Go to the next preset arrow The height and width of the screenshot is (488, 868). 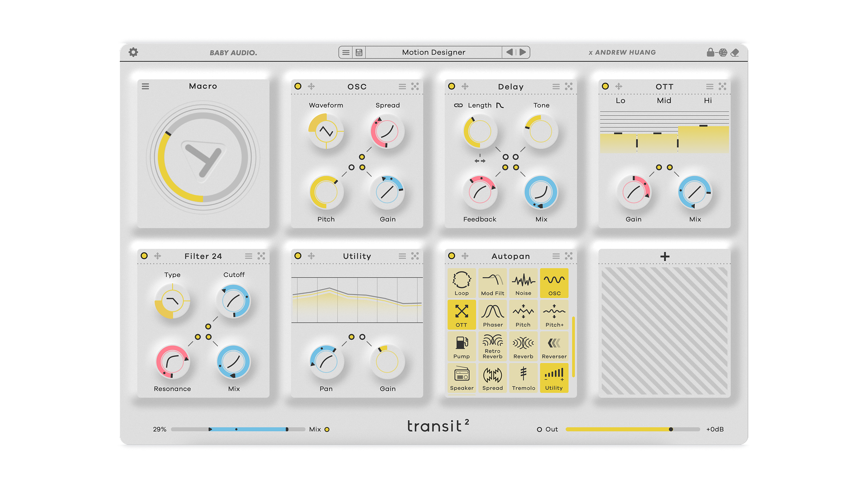(x=523, y=52)
